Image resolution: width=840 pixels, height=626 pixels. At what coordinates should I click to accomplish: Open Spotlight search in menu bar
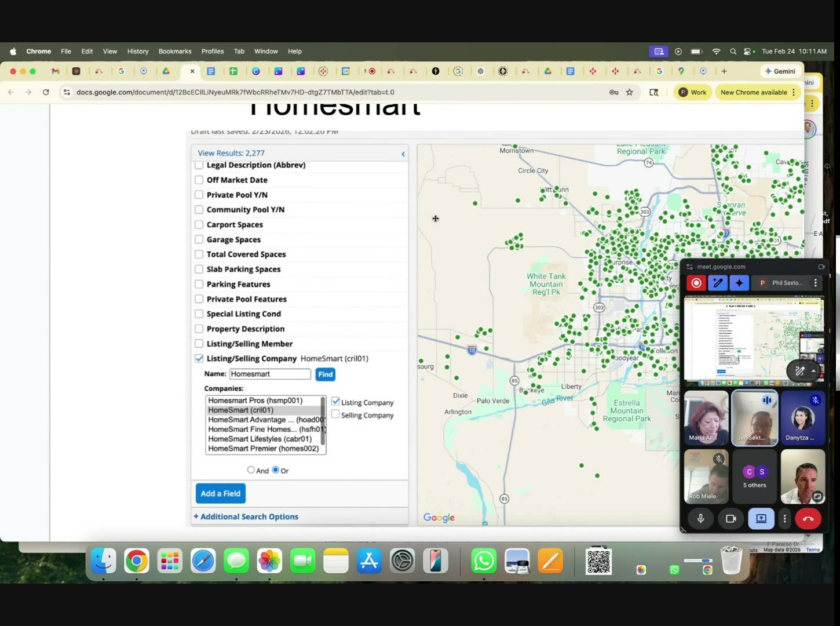[733, 52]
